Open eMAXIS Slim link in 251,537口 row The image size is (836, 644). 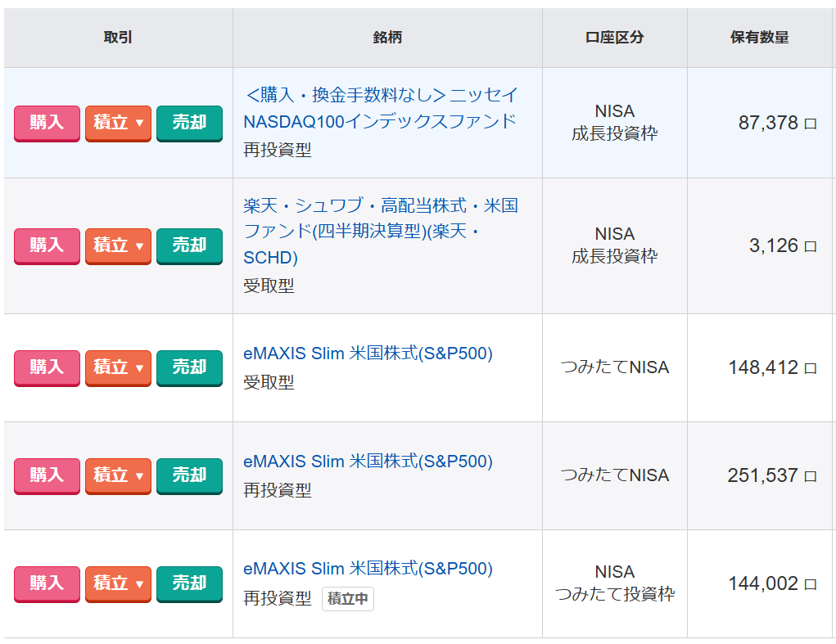[x=368, y=462]
